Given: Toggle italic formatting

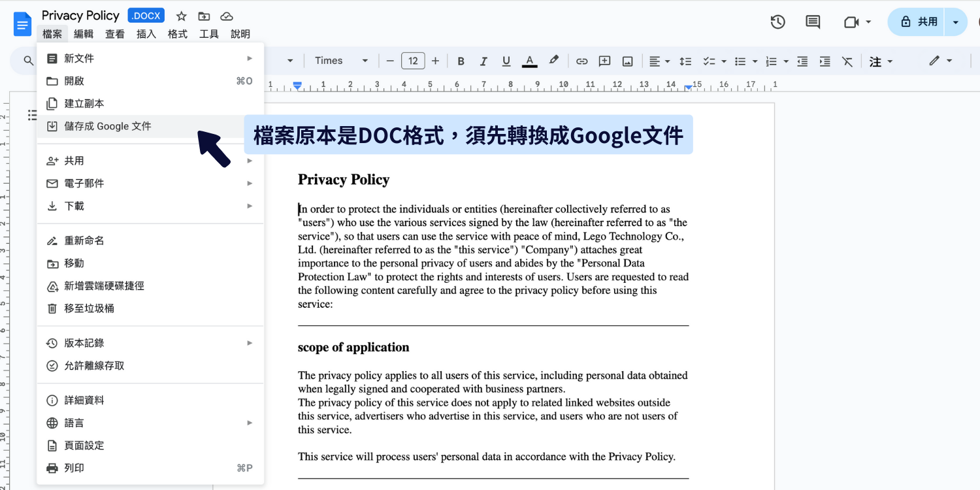Looking at the screenshot, I should [x=483, y=61].
